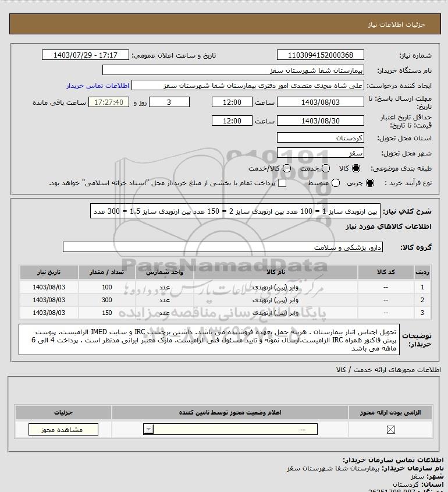This screenshot has width=448, height=492.
Task: Click the 'ردیف' column header
Action: pyautogui.click(x=422, y=272)
